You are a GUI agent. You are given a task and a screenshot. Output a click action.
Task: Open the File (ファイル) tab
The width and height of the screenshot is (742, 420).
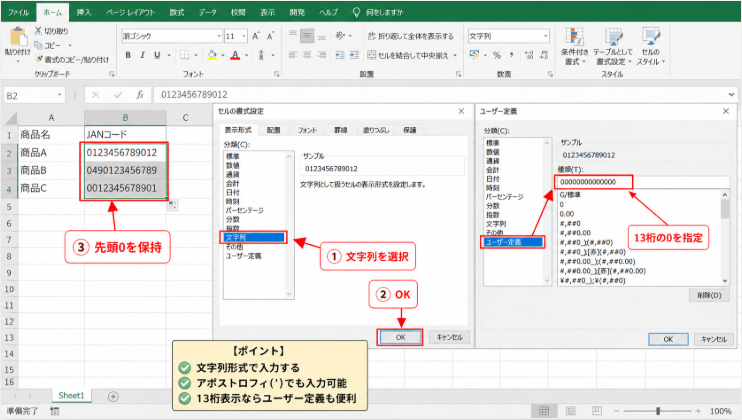tap(18, 12)
